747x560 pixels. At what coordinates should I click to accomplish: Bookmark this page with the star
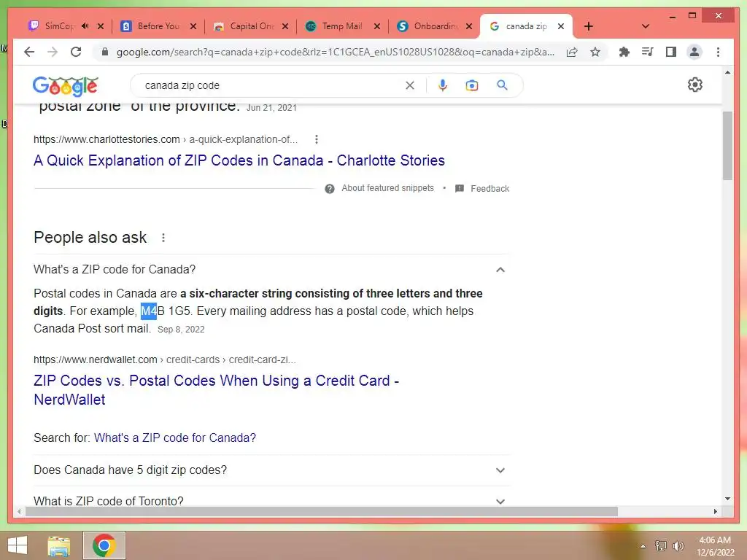[595, 52]
